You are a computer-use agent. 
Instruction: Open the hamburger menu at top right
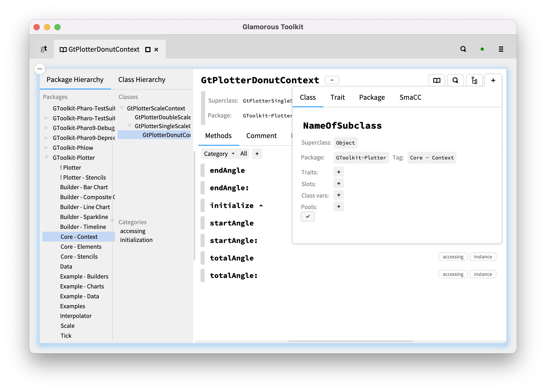501,49
